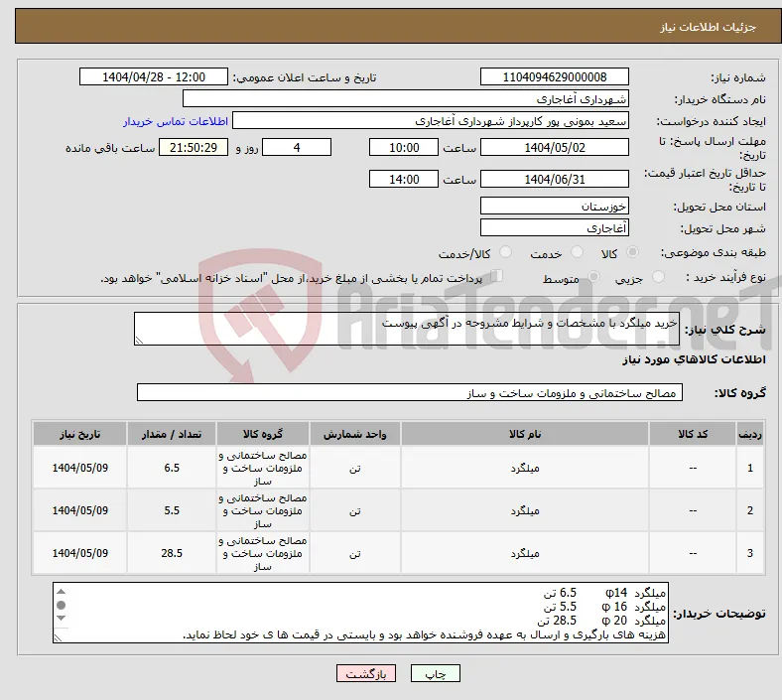
Task: Click the ردیف column header
Action: [x=749, y=434]
